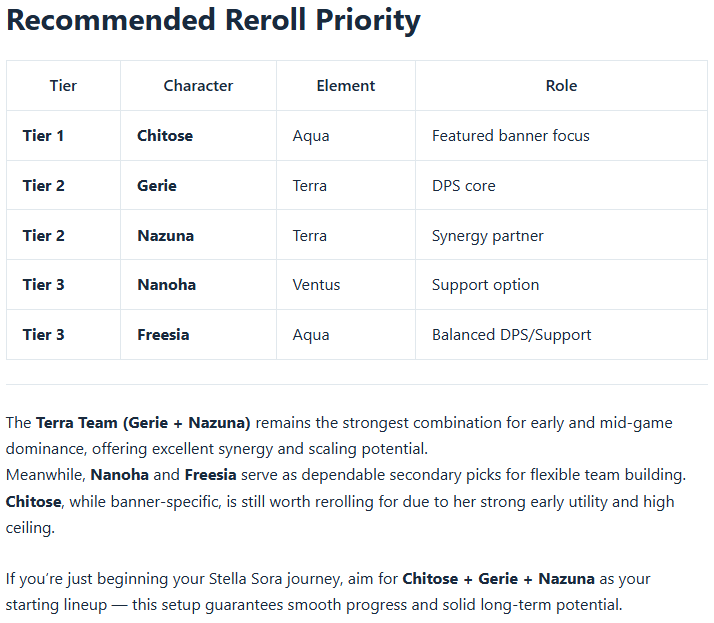Select the Gerie character cell
This screenshot has height=623, width=714.
157,186
